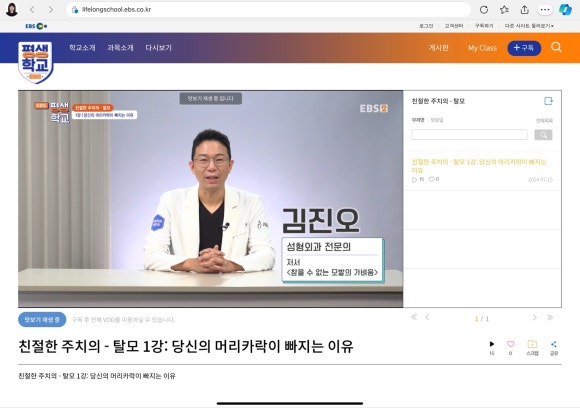
Task: Open the EBS logo at top left
Action: (36, 26)
